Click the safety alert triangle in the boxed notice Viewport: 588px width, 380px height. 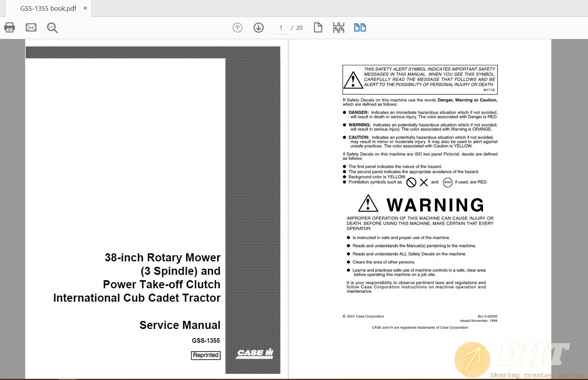pos(353,80)
